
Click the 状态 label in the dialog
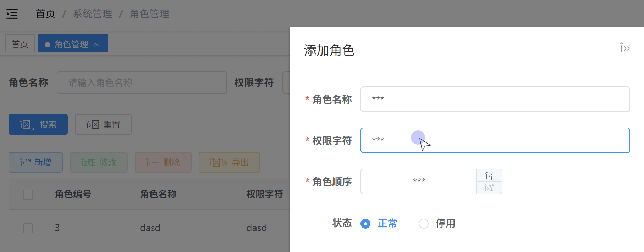pos(342,223)
